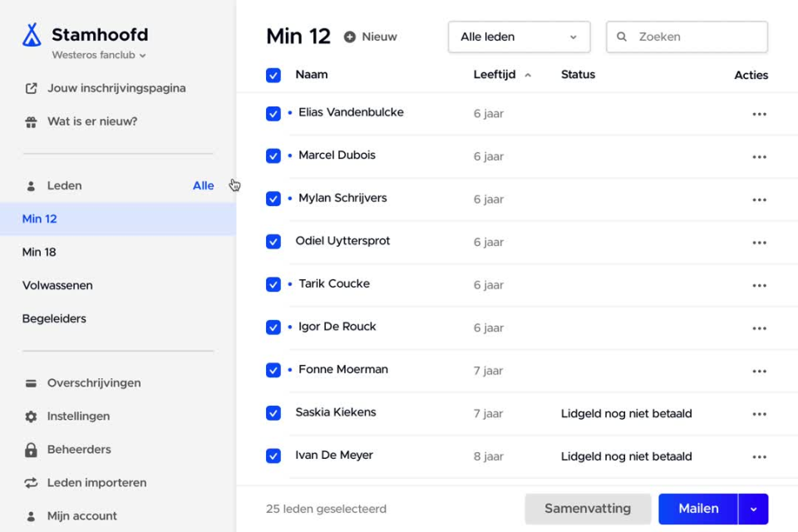Expand the Westeros fanclub organization switcher
Screen dimensions: 798x532
pyautogui.click(x=99, y=55)
